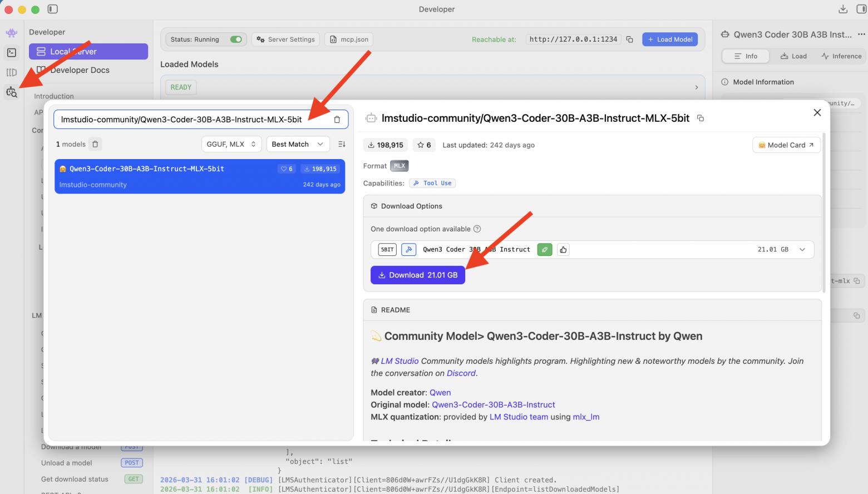The width and height of the screenshot is (868, 494).
Task: Switch to the Inference tab
Action: tap(841, 56)
